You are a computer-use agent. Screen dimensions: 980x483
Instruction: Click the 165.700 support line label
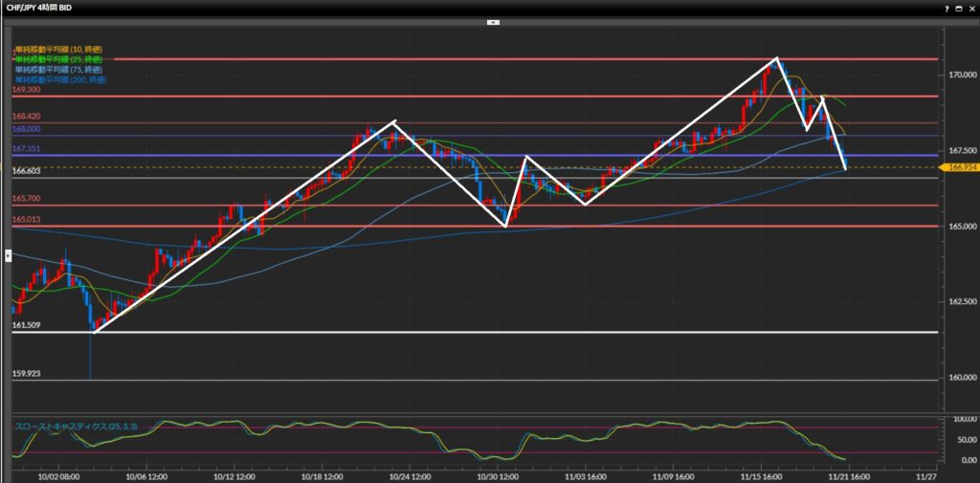pos(26,198)
